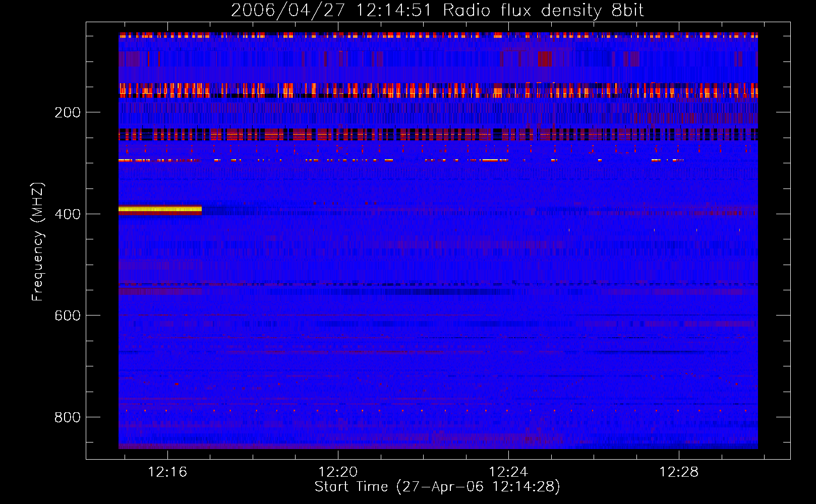Click the 12:28 time tick label
Screen dimensions: 816x504
tap(679, 472)
